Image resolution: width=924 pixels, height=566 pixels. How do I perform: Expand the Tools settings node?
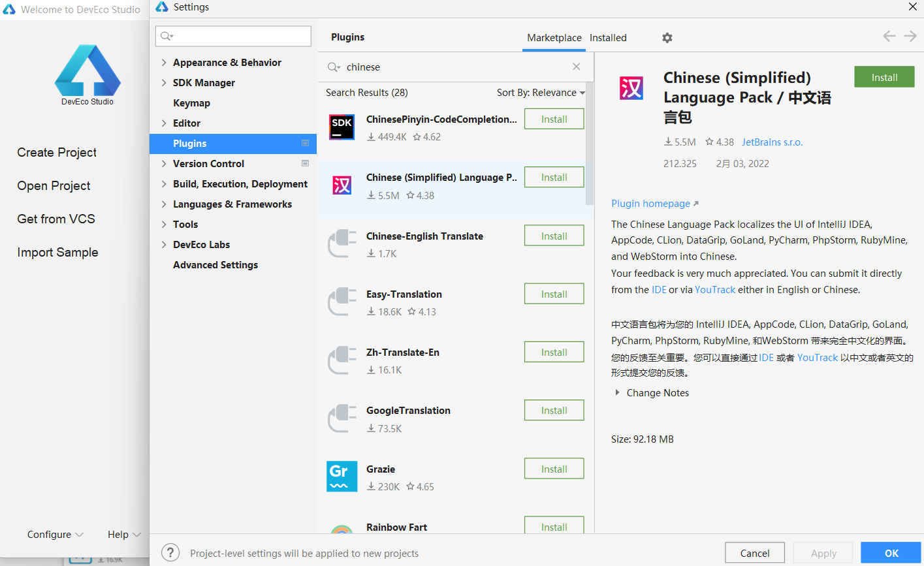[x=164, y=225]
